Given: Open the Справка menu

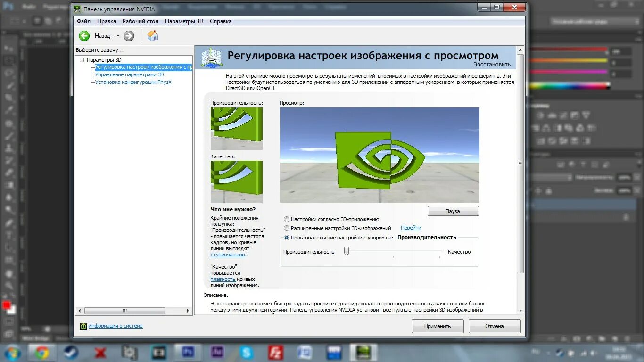Looking at the screenshot, I should [221, 21].
